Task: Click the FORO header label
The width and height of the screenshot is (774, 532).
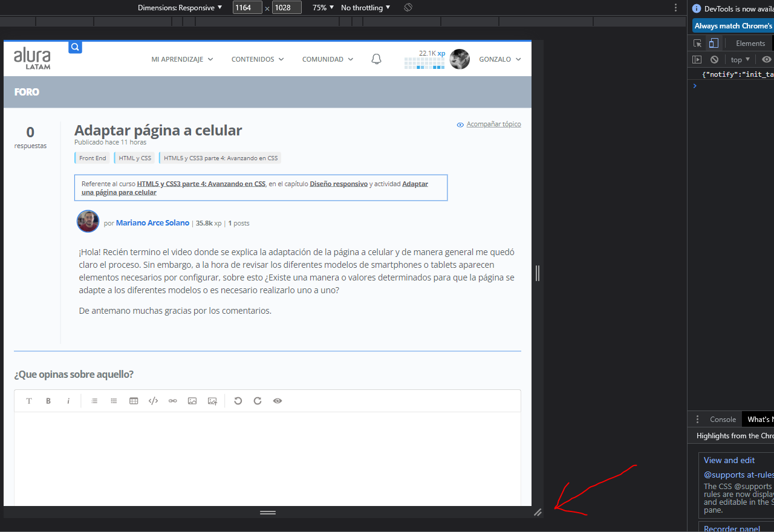Action: tap(27, 92)
